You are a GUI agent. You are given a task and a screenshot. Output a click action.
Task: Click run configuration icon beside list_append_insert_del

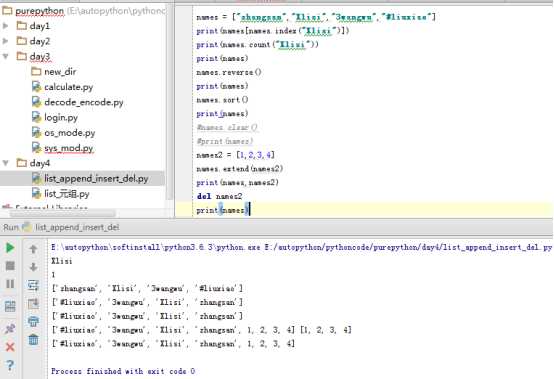point(27,227)
